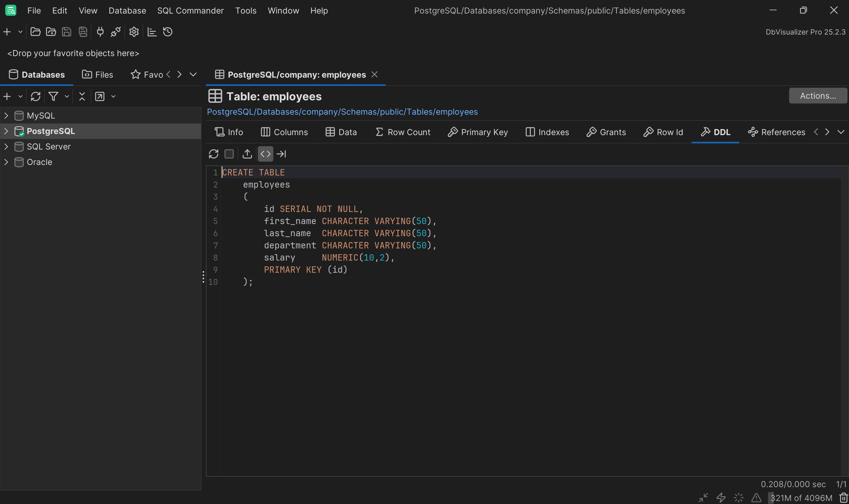849x504 pixels.
Task: Select the SQL Server tree item
Action: click(x=49, y=147)
